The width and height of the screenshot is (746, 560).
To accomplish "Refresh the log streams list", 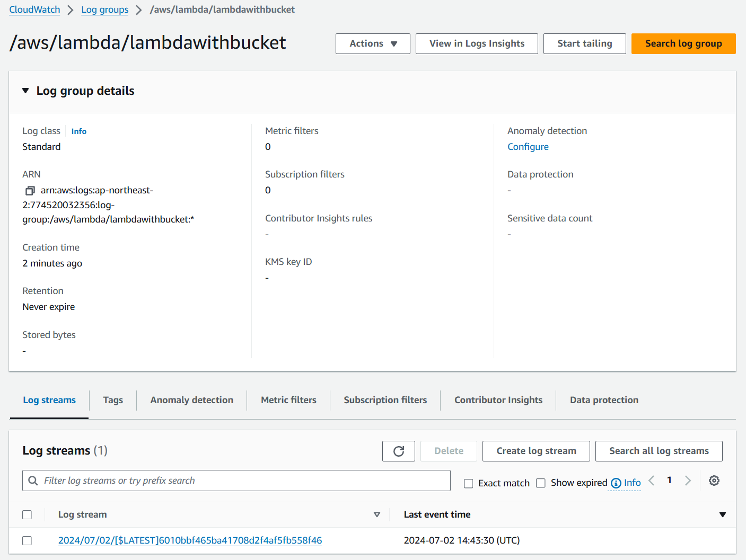I will (399, 451).
